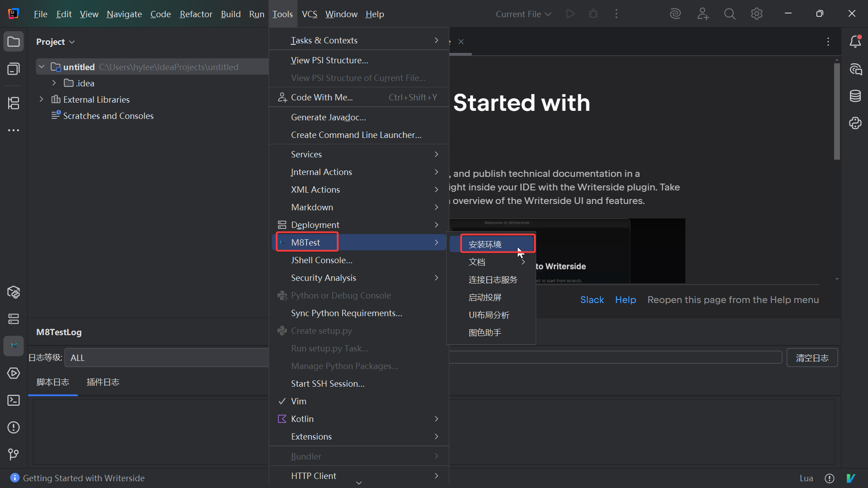
Task: Open the Services run icon in sidebar
Action: 14,373
